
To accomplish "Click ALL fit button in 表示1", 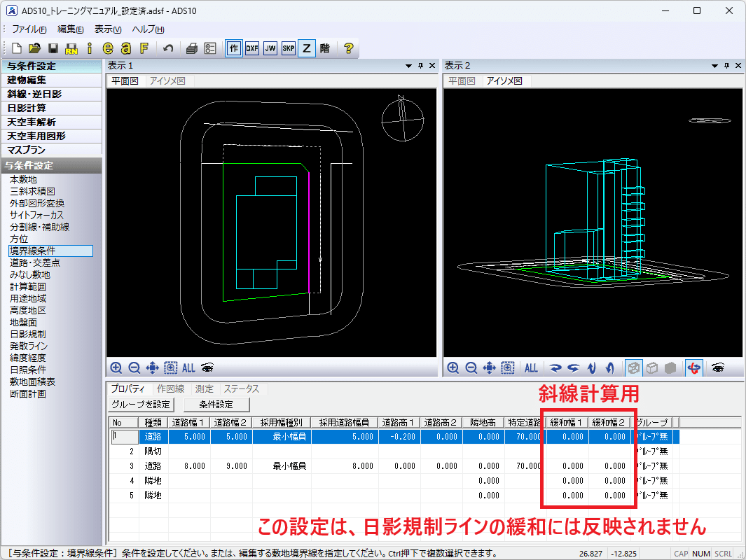I will (x=189, y=367).
